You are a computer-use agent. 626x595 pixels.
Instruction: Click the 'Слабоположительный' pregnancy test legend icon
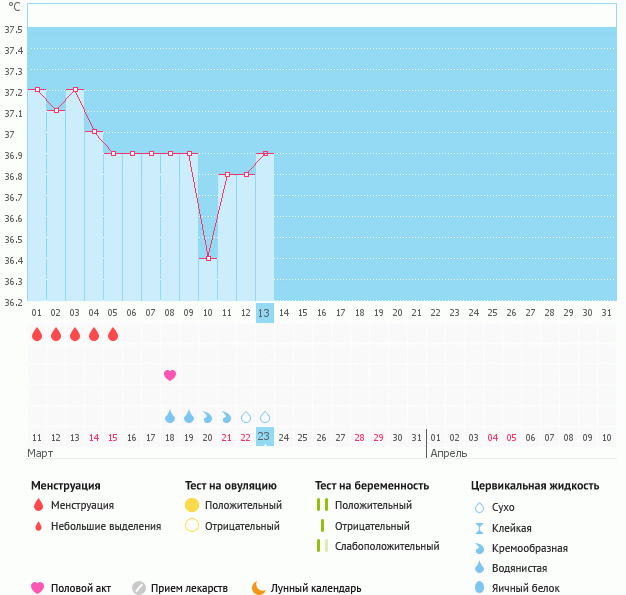point(321,546)
